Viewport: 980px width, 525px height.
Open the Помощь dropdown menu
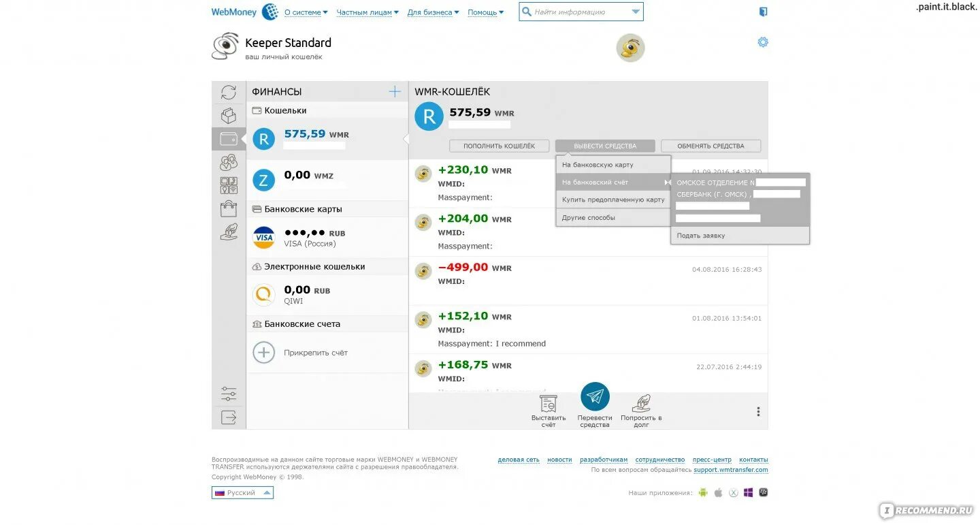coord(485,12)
